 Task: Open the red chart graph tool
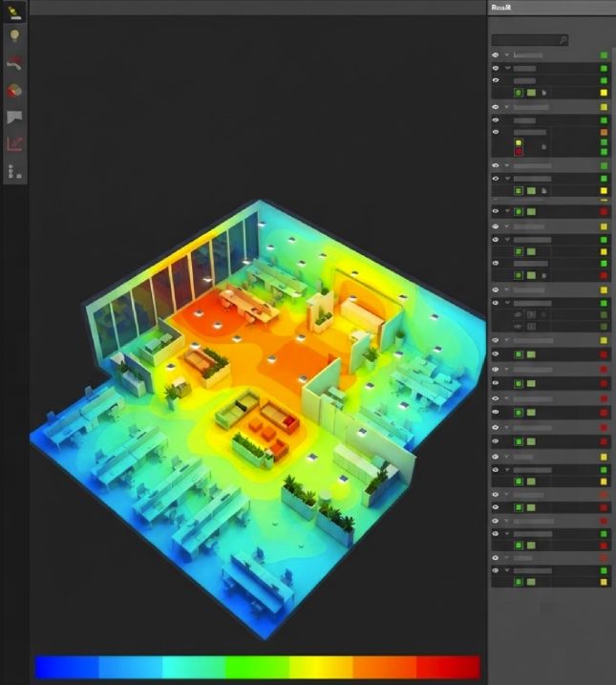(x=14, y=144)
